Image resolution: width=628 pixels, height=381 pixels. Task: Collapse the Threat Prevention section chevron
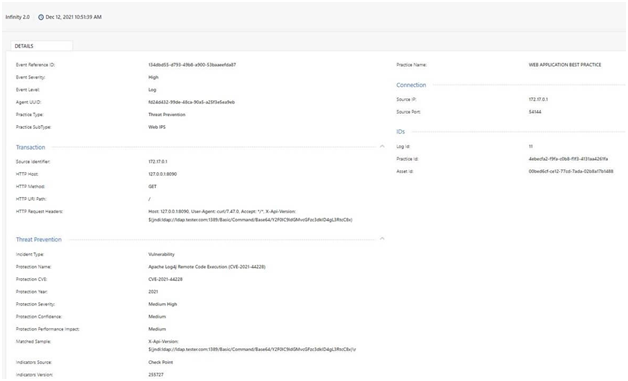click(382, 239)
